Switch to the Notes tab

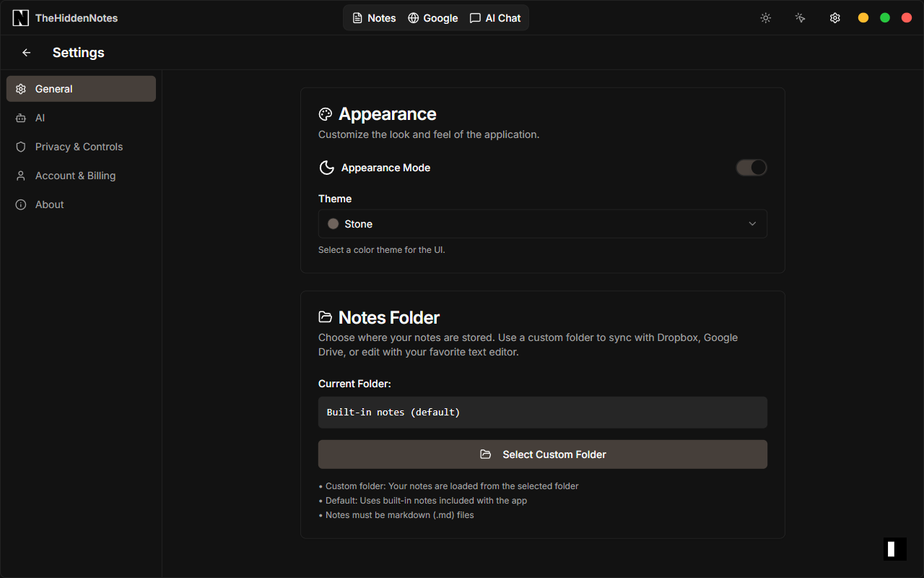pyautogui.click(x=373, y=17)
